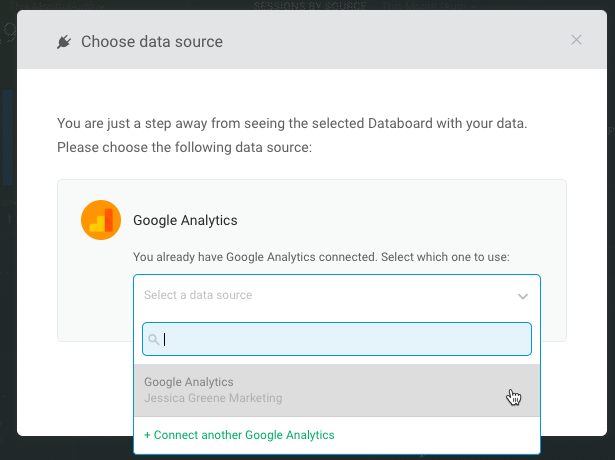Click the magnifier icon in search box
Screen dimensions: 615x460
pos(154,340)
